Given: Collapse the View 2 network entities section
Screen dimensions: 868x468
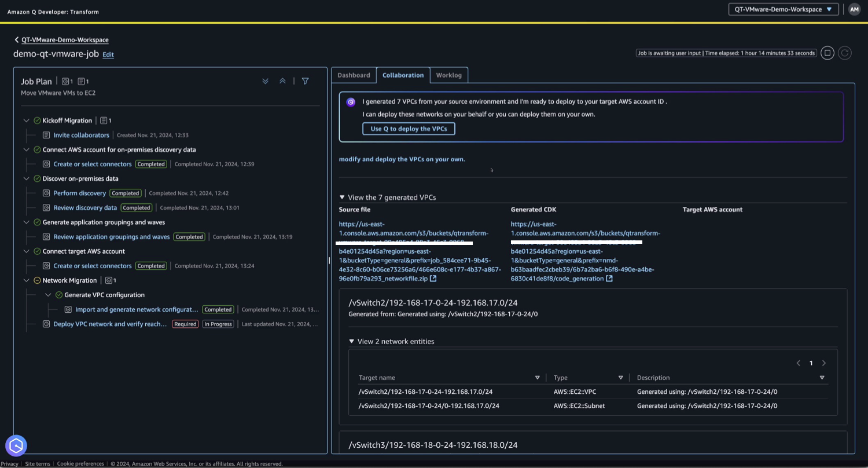Looking at the screenshot, I should (352, 342).
